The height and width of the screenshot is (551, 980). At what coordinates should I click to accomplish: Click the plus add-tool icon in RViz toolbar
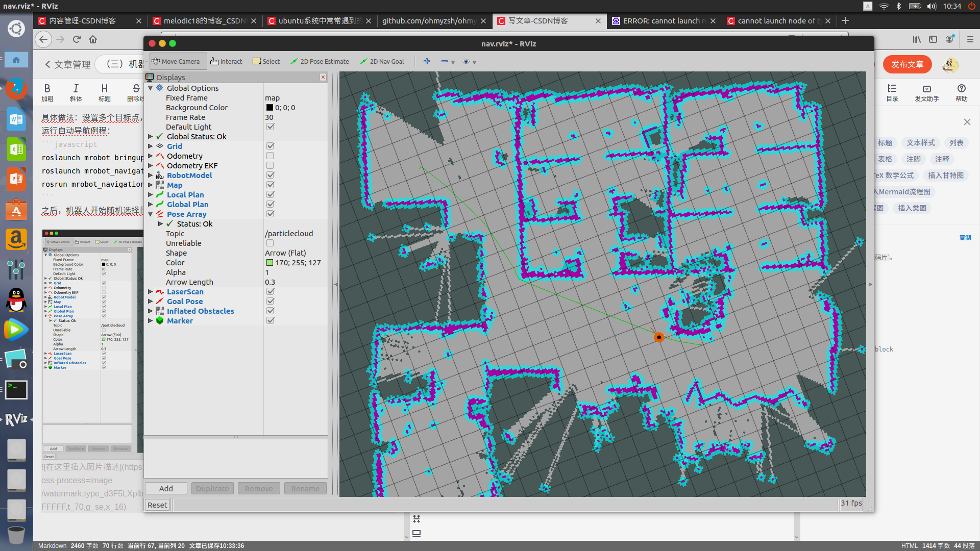(x=427, y=62)
